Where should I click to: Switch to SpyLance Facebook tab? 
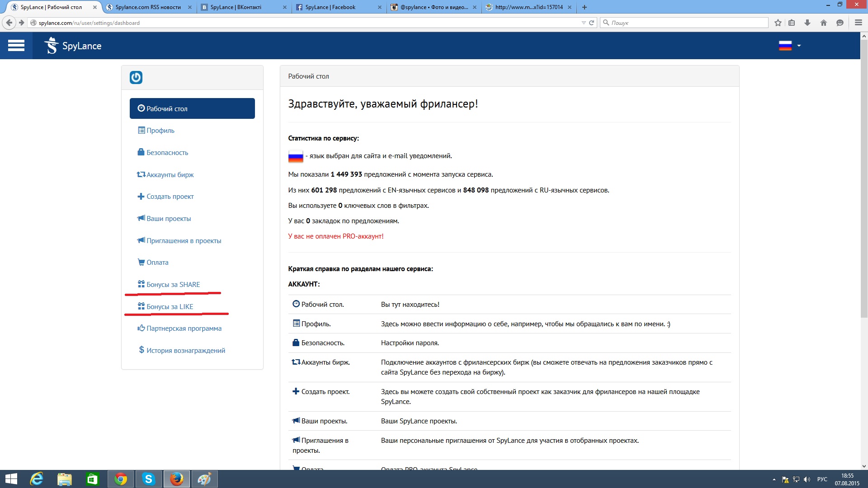330,7
